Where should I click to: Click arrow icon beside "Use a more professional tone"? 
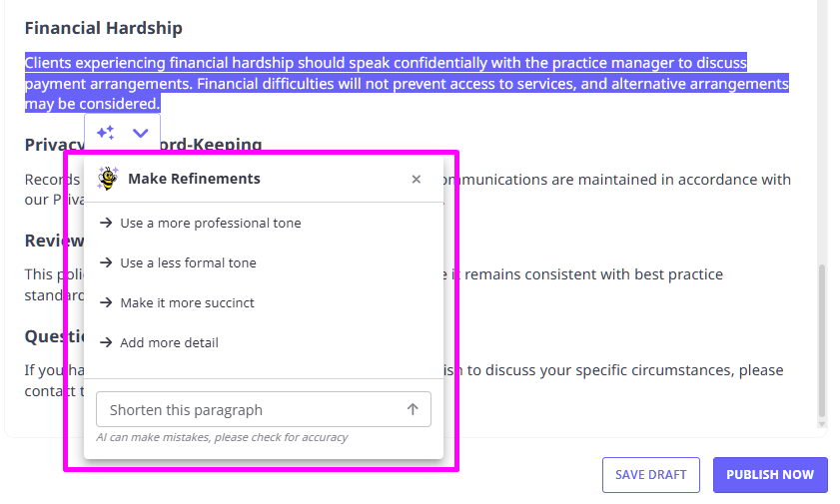(x=106, y=223)
